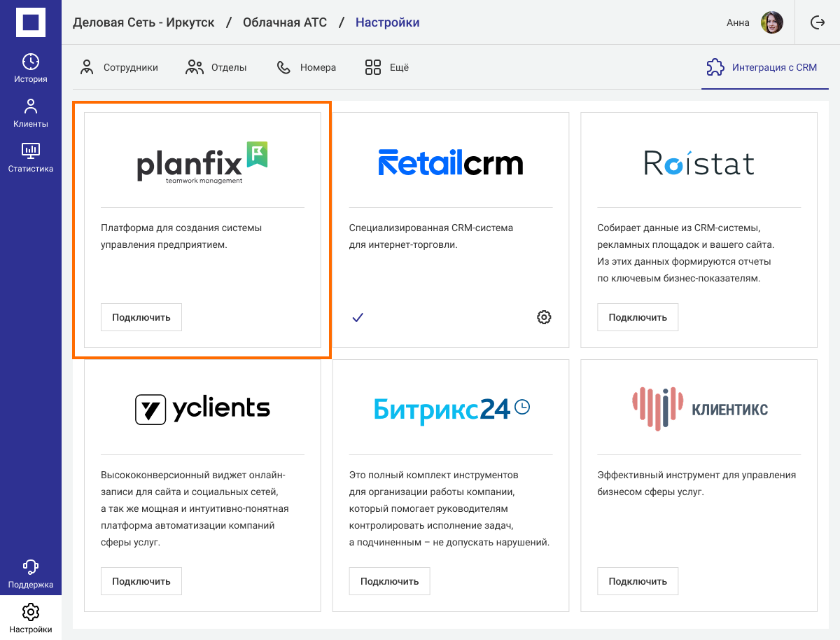The image size is (840, 640).
Task: Click Облачная АТС breadcrumb link
Action: coord(285,22)
